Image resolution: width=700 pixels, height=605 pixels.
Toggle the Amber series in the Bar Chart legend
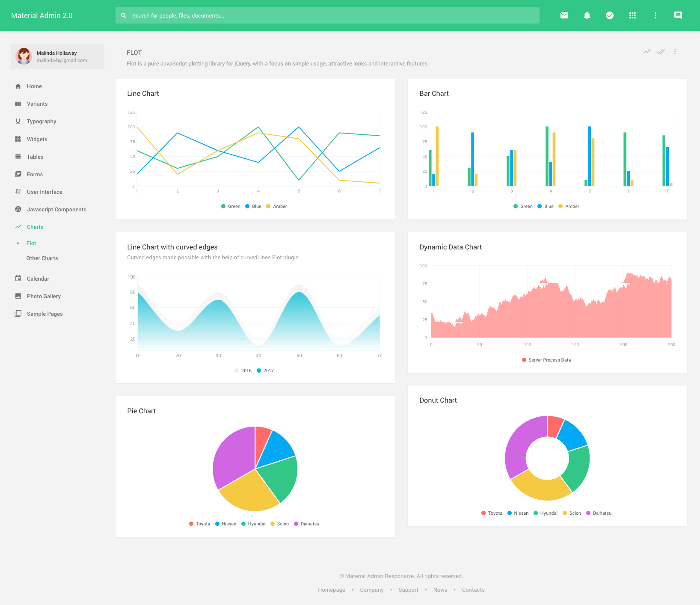569,206
